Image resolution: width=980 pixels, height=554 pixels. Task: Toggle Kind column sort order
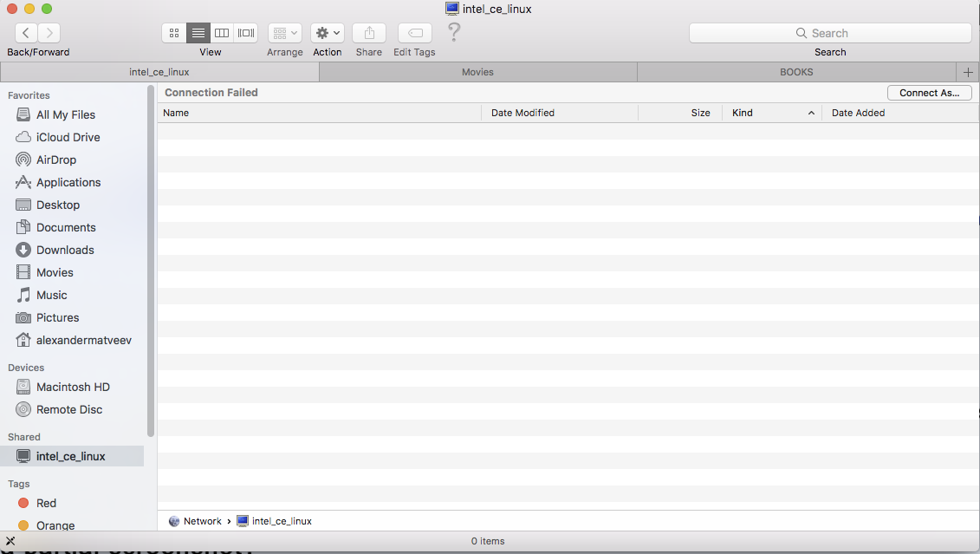pyautogui.click(x=772, y=113)
